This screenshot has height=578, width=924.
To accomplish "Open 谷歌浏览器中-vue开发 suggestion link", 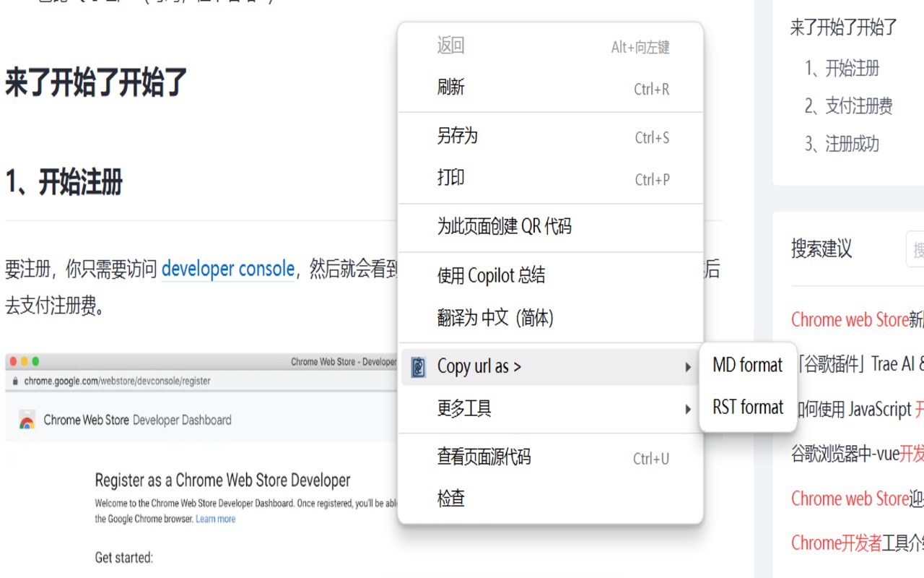I will (x=858, y=454).
